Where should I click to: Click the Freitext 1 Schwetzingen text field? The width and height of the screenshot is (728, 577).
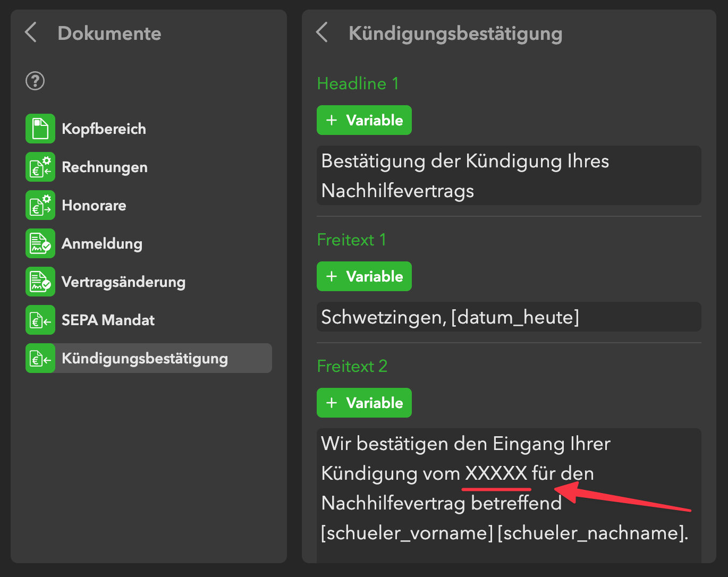509,317
